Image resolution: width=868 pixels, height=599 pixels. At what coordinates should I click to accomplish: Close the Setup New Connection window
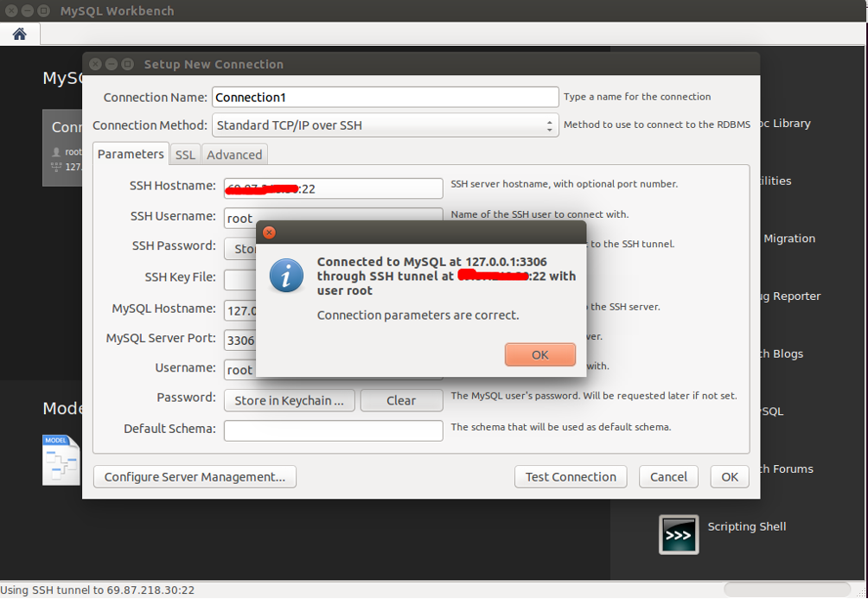[x=95, y=64]
